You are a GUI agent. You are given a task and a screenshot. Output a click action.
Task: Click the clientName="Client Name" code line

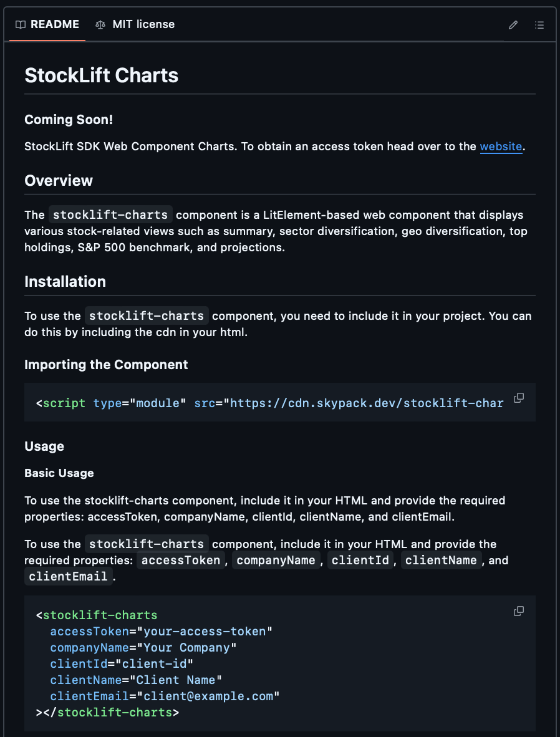click(x=136, y=680)
